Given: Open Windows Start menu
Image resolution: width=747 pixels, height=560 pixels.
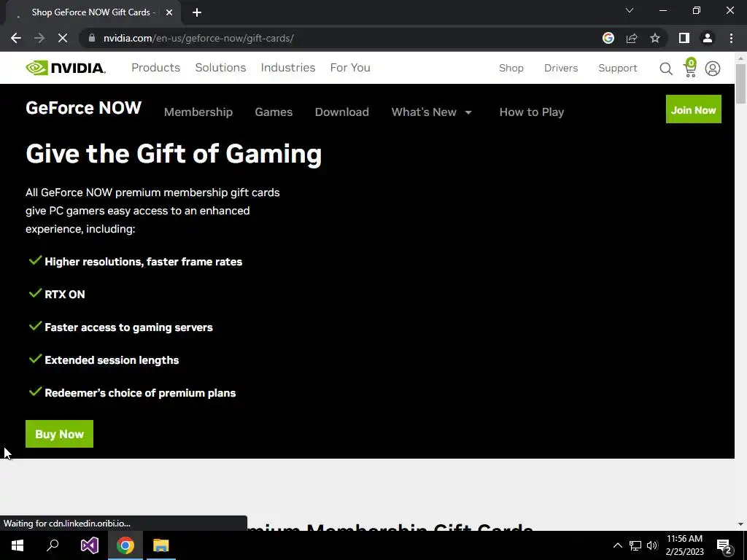Looking at the screenshot, I should (x=18, y=545).
